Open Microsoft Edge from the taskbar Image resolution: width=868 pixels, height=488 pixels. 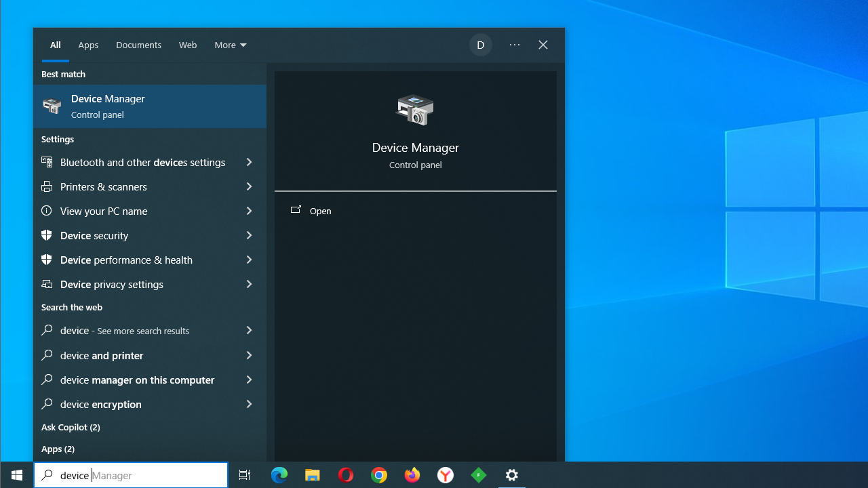(x=279, y=475)
